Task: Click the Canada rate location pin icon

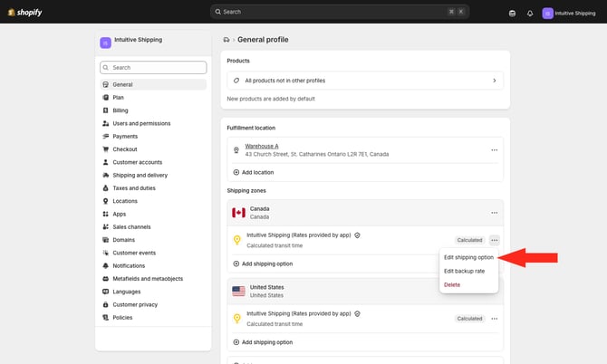Action: pyautogui.click(x=237, y=240)
